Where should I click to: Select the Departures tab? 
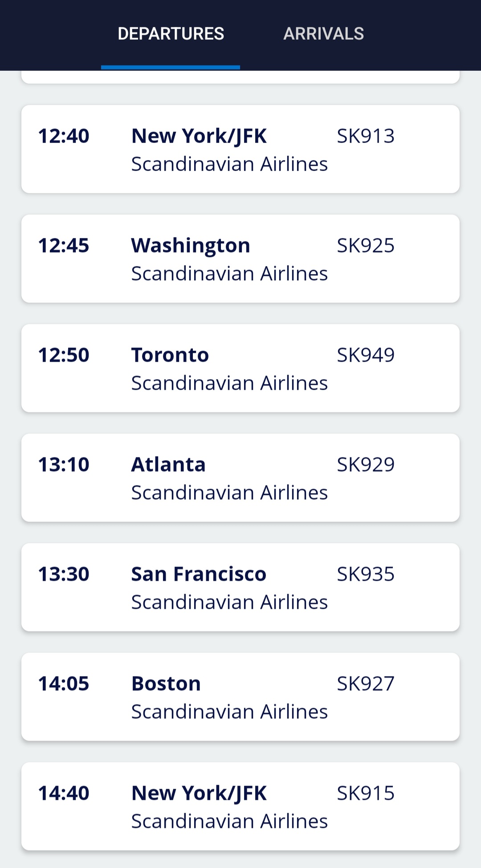pos(171,34)
